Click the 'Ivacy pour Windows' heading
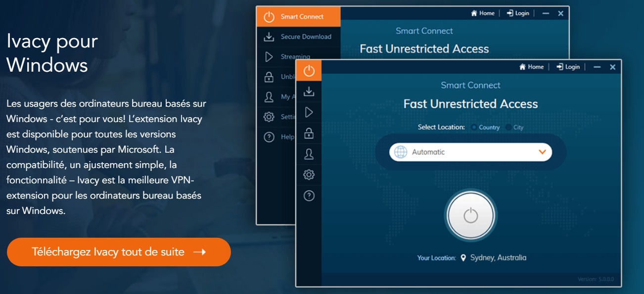This screenshot has height=294, width=644. tap(52, 53)
